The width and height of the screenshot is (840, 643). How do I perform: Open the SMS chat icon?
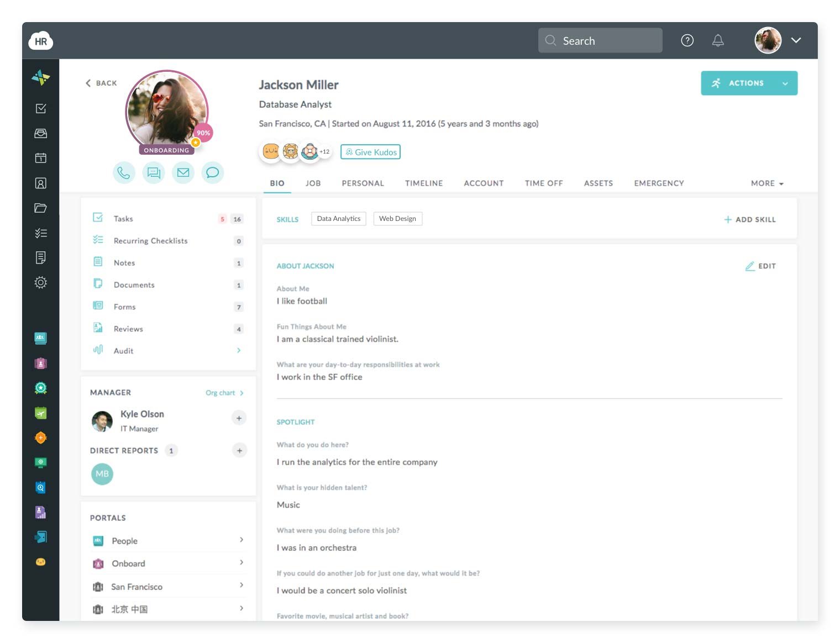(154, 172)
